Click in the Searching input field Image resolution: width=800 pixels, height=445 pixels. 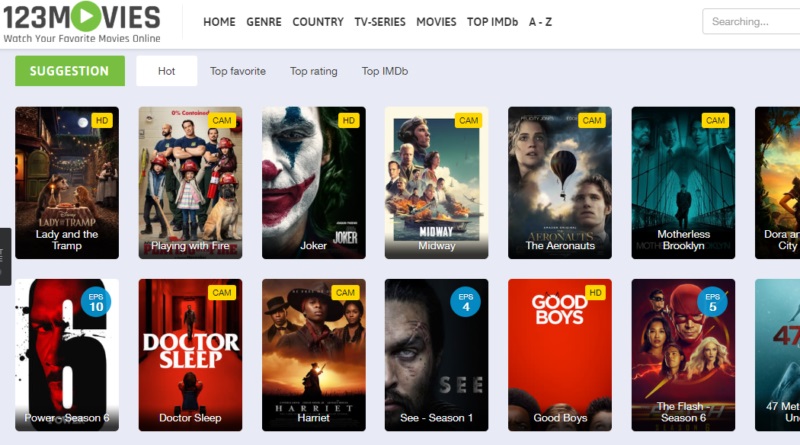tap(751, 21)
